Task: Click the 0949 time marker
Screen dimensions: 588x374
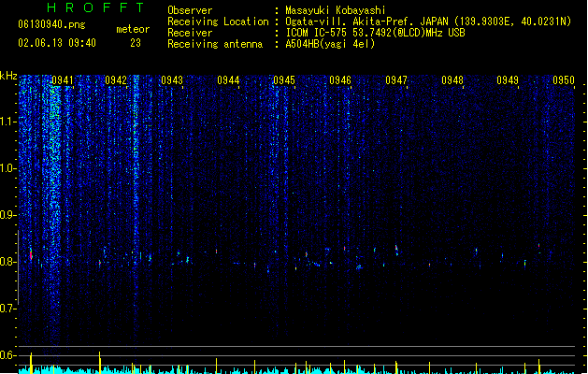Action: [x=508, y=80]
